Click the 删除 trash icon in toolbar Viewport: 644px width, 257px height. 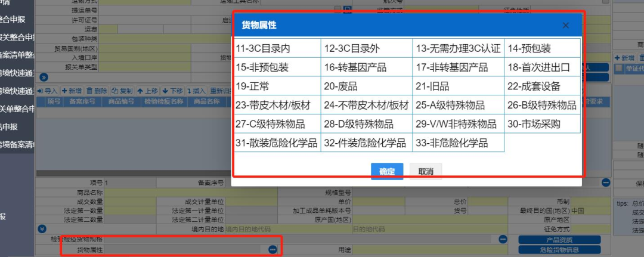pyautogui.click(x=97, y=91)
